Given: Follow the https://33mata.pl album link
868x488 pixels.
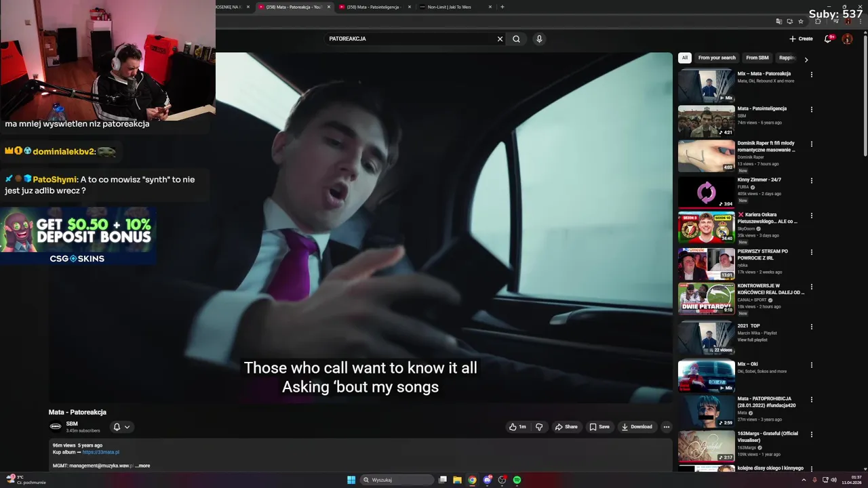Looking at the screenshot, I should (x=100, y=452).
